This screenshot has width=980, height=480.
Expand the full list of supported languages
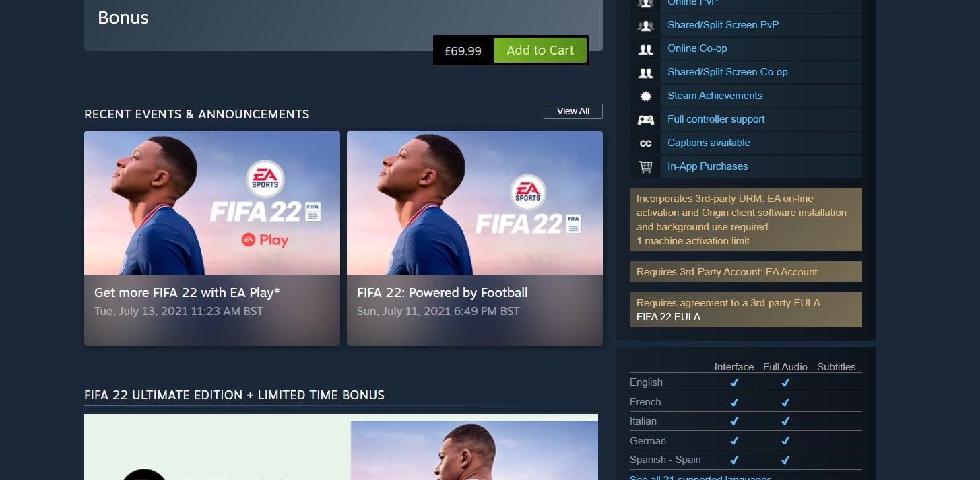coord(700,477)
